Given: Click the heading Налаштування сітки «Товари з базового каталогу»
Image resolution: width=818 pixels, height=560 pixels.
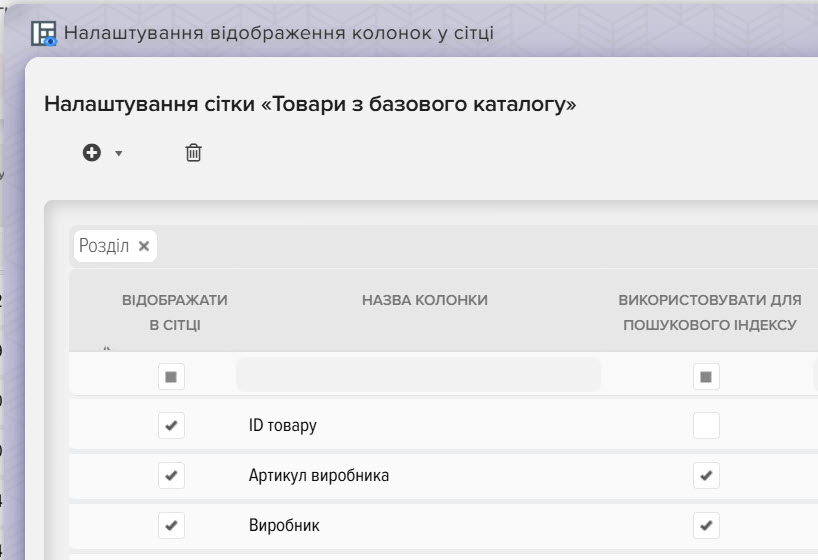Looking at the screenshot, I should tap(310, 104).
